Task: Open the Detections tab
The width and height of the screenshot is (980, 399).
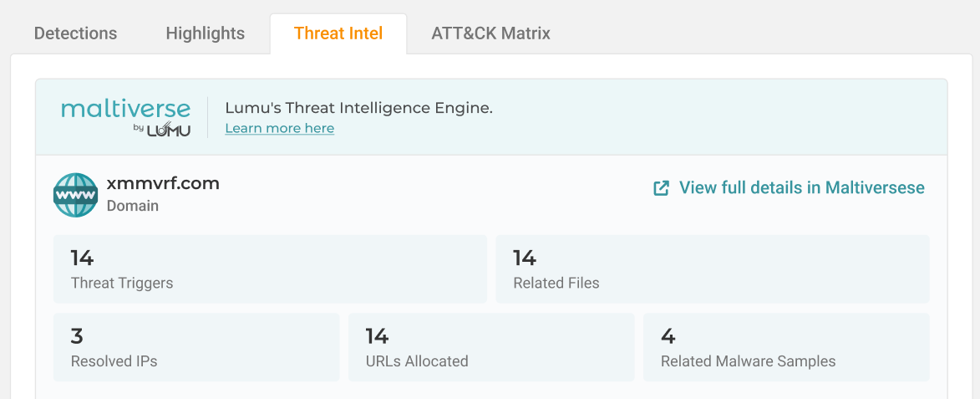Action: 75,33
